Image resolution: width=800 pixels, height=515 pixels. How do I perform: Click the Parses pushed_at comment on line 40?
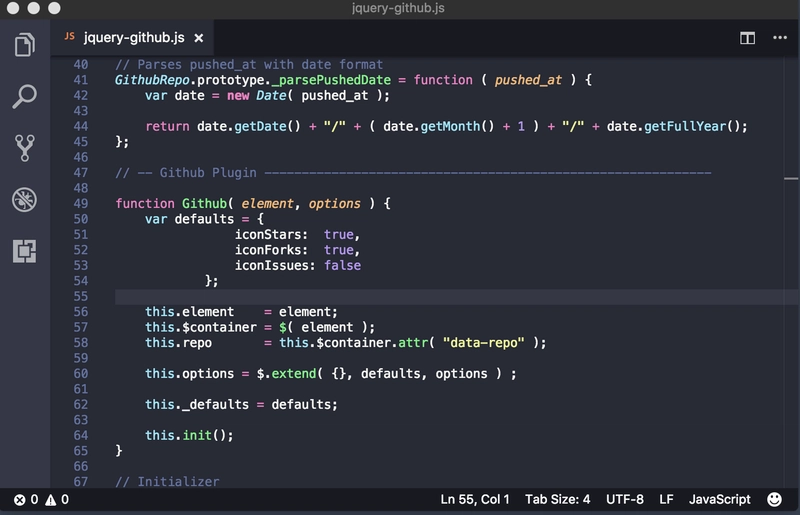click(249, 65)
